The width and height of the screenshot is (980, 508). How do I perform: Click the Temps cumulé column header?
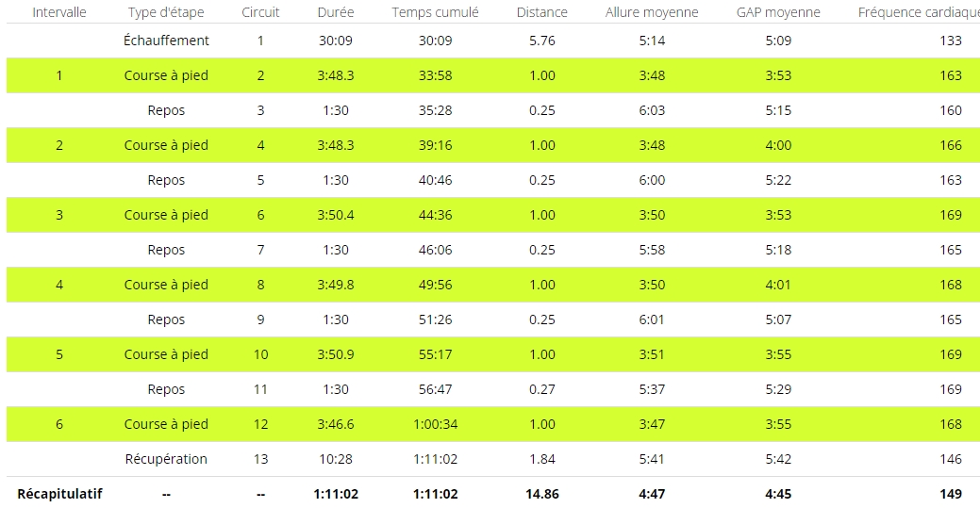[x=435, y=12]
